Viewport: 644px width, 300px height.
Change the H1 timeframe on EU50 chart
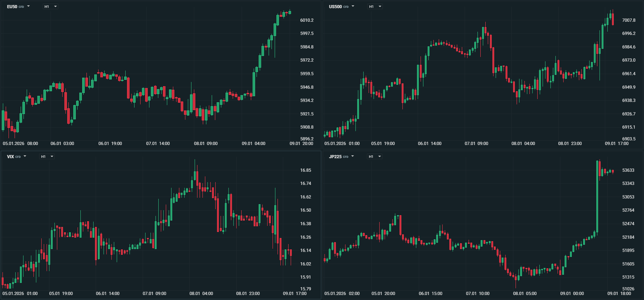(51, 6)
